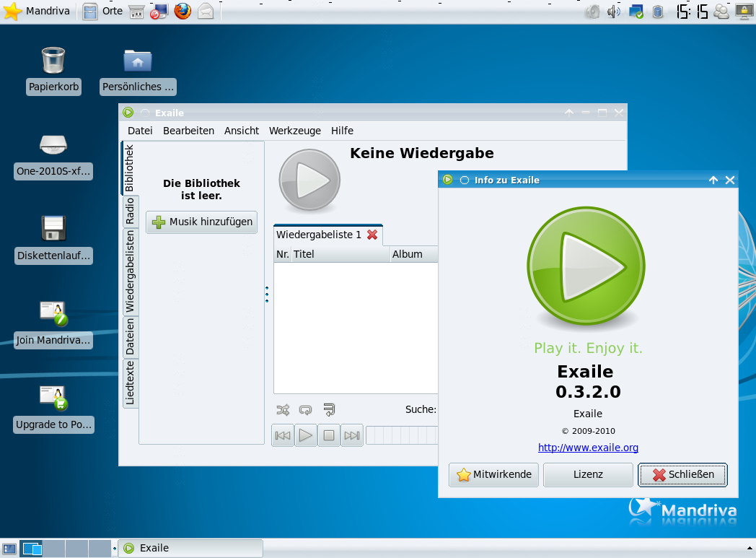
Task: Toggle the repeat playlist icon
Action: click(306, 410)
